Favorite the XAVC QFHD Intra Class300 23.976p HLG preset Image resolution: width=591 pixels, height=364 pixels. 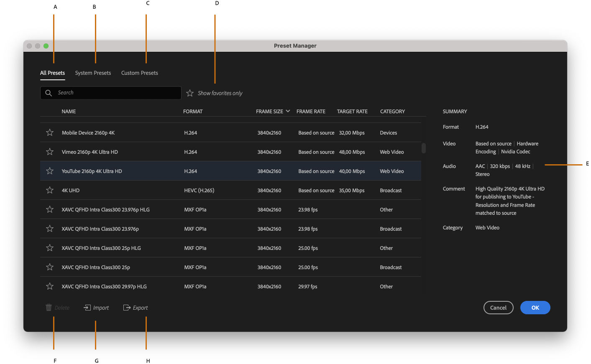coord(49,209)
